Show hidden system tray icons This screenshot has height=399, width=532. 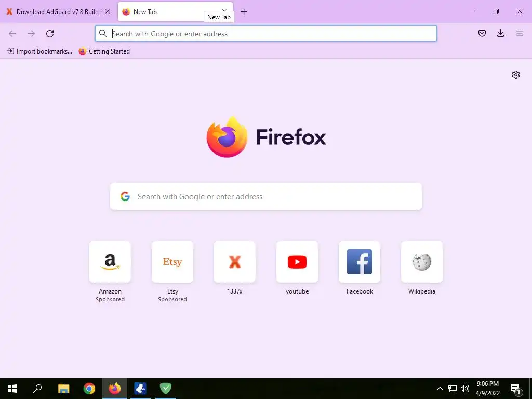click(x=440, y=389)
